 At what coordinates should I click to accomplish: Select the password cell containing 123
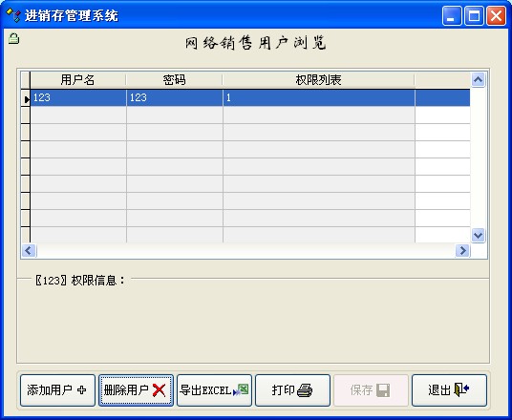[175, 98]
